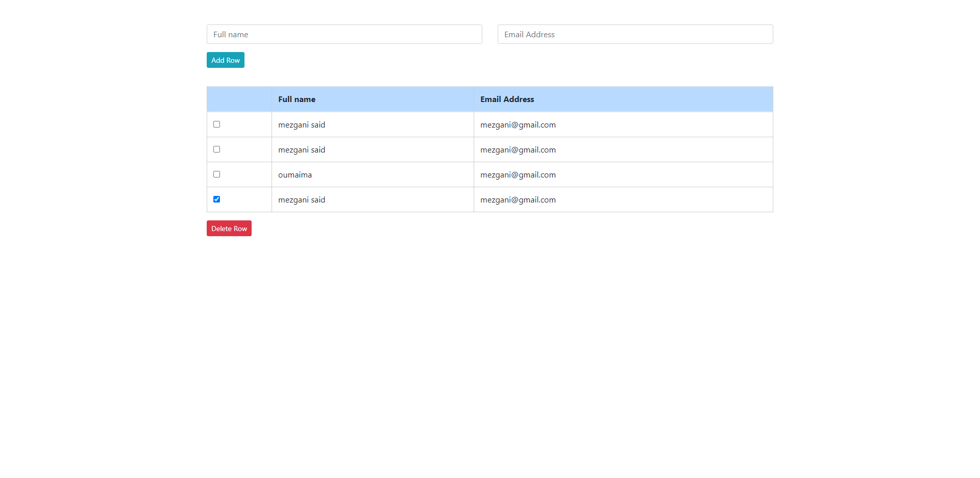Click the Email Address column header
The width and height of the screenshot is (980, 478).
(507, 99)
